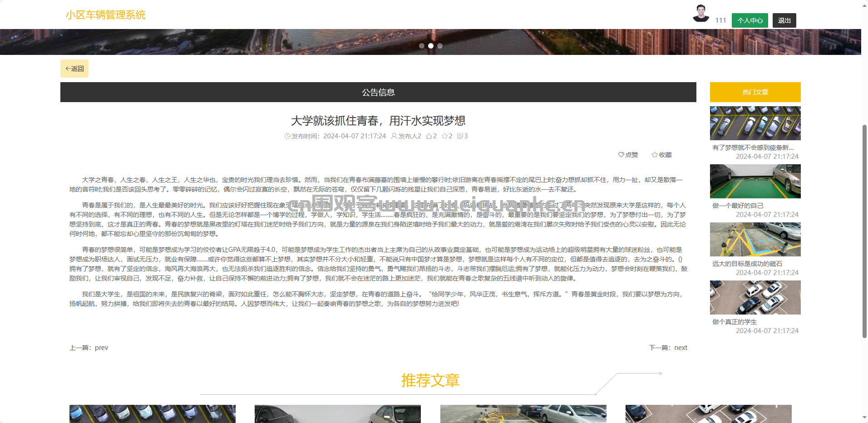Click the thumbs-up count icon under title
The height and width of the screenshot is (423, 868).
click(429, 136)
